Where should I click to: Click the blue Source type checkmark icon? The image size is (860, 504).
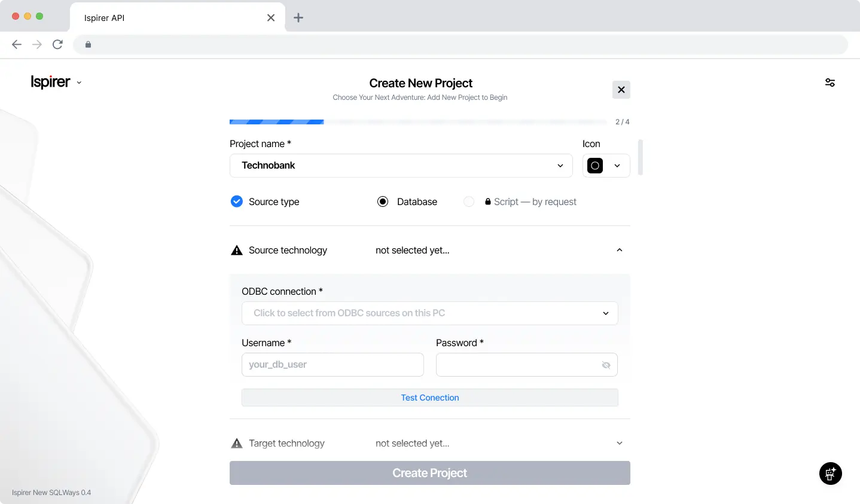[237, 201]
